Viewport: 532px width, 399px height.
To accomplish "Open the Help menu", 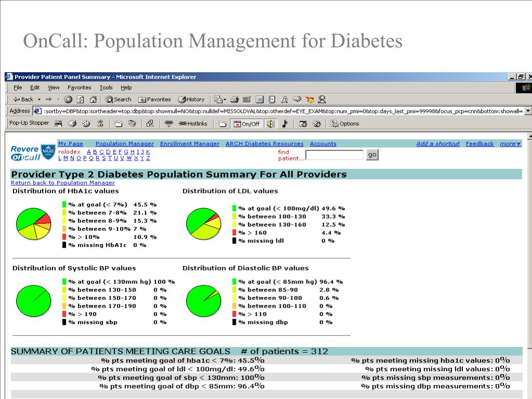I will coord(126,87).
